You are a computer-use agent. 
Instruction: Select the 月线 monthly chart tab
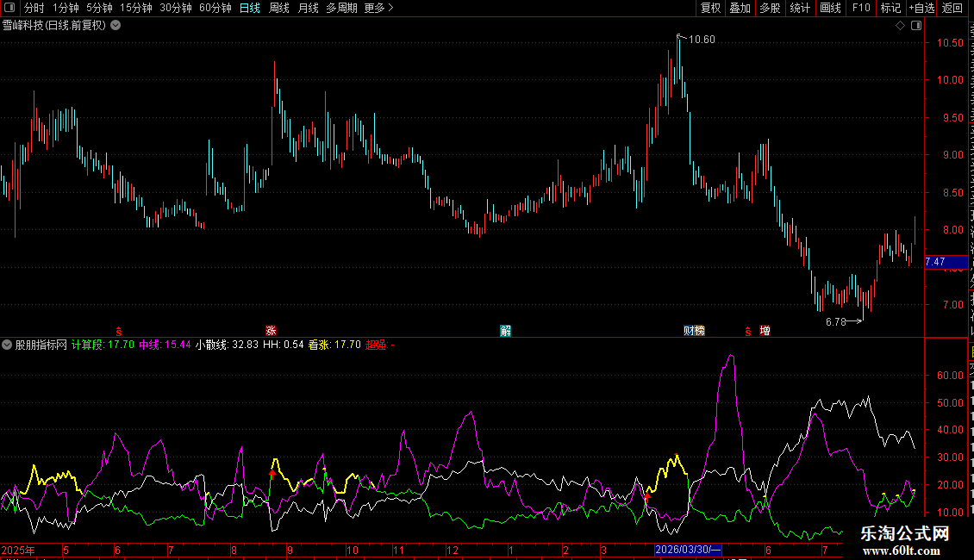308,8
